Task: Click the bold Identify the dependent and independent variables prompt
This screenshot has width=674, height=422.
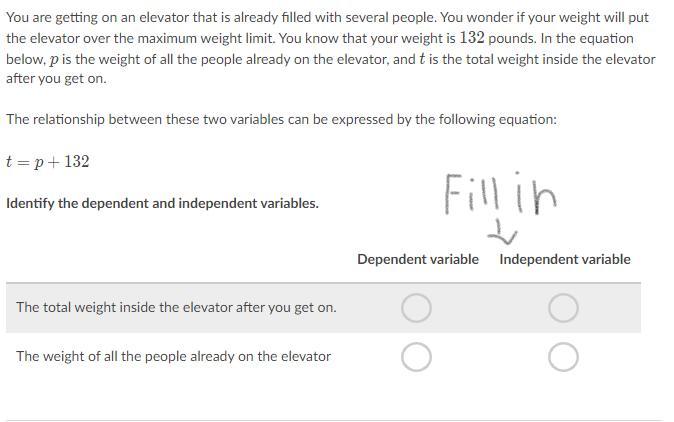Action: [x=162, y=203]
